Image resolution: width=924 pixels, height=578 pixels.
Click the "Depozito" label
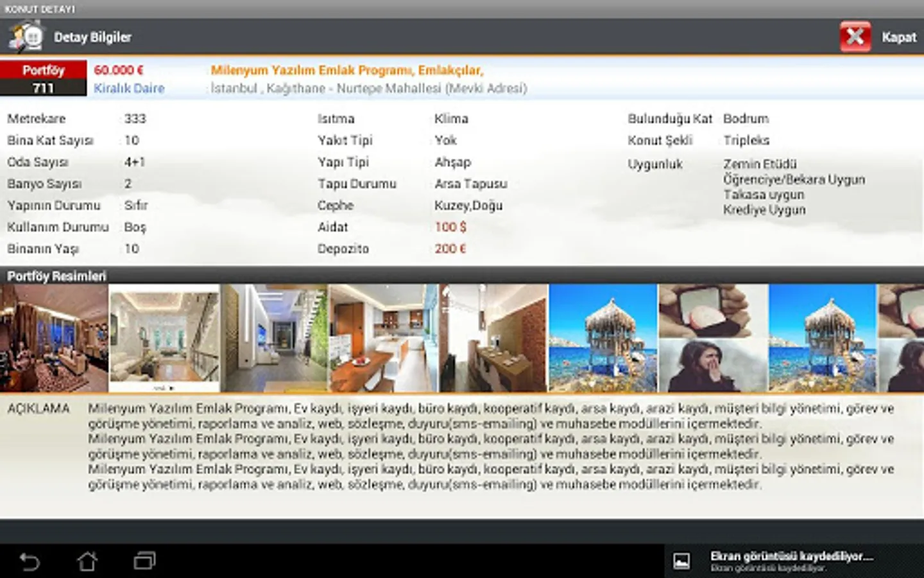point(343,249)
